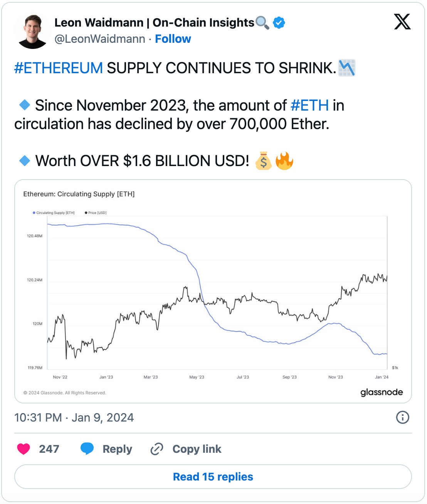Open Leon Waidmann's display name
427x504 pixels.
click(x=154, y=23)
